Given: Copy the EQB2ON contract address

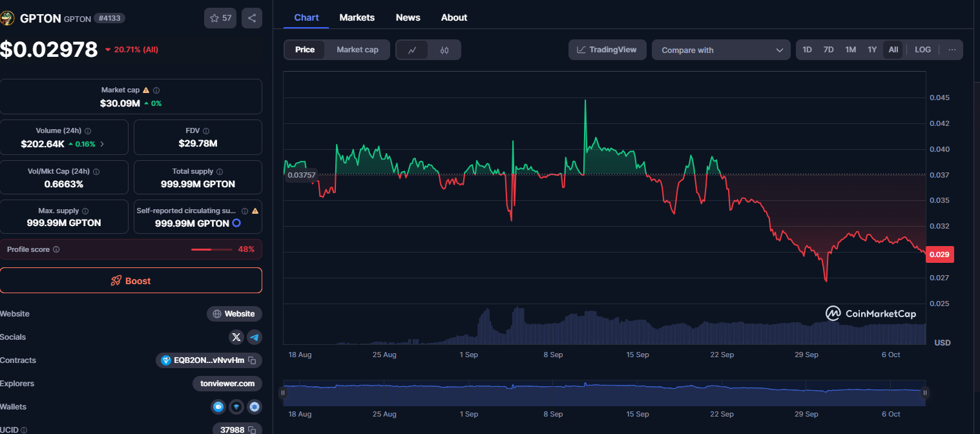Looking at the screenshot, I should [253, 360].
